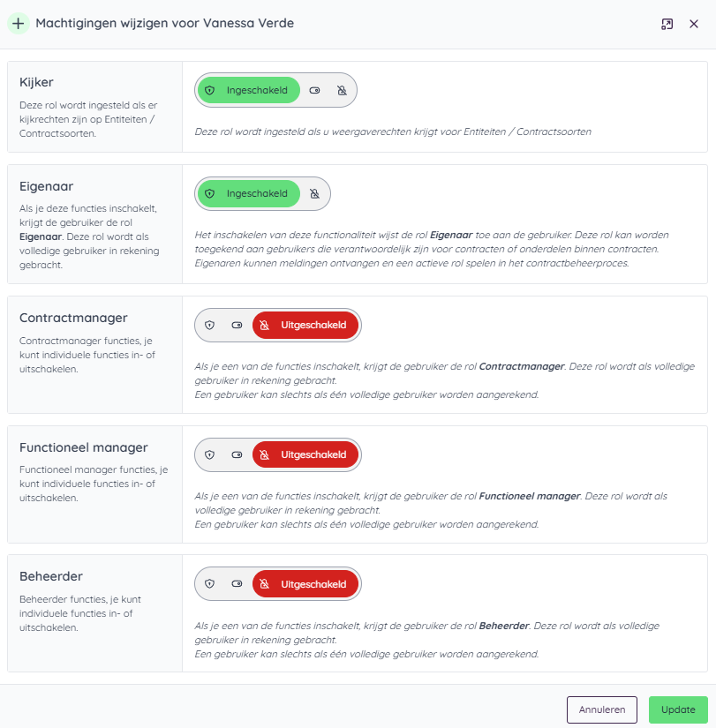The image size is (716, 728).
Task: Open the dialog in expanded view via the popout icon
Action: pos(667,24)
